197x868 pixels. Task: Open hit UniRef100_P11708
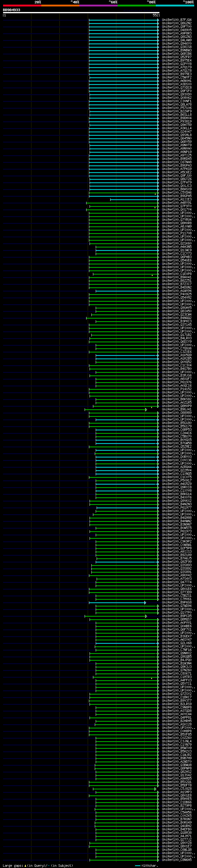tap(177, 233)
